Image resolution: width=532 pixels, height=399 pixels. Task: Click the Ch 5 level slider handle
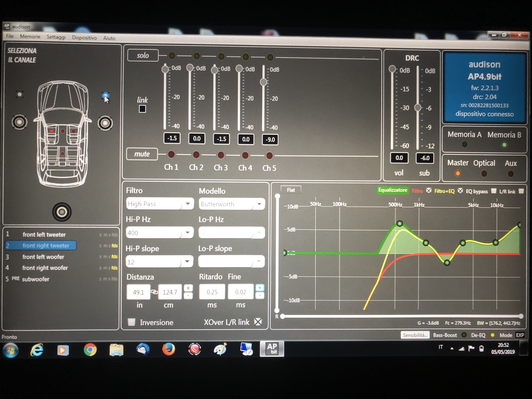tap(264, 82)
